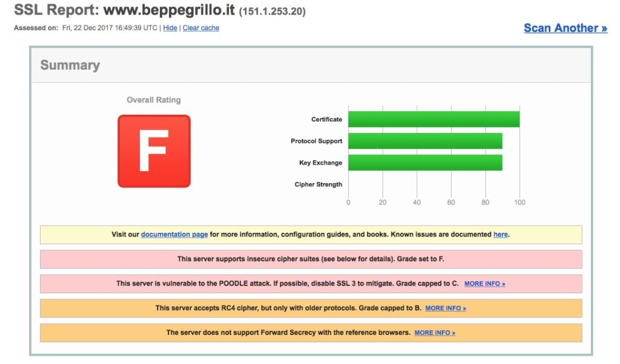The image size is (620, 364).
Task: Click the Scan Another link
Action: (566, 28)
